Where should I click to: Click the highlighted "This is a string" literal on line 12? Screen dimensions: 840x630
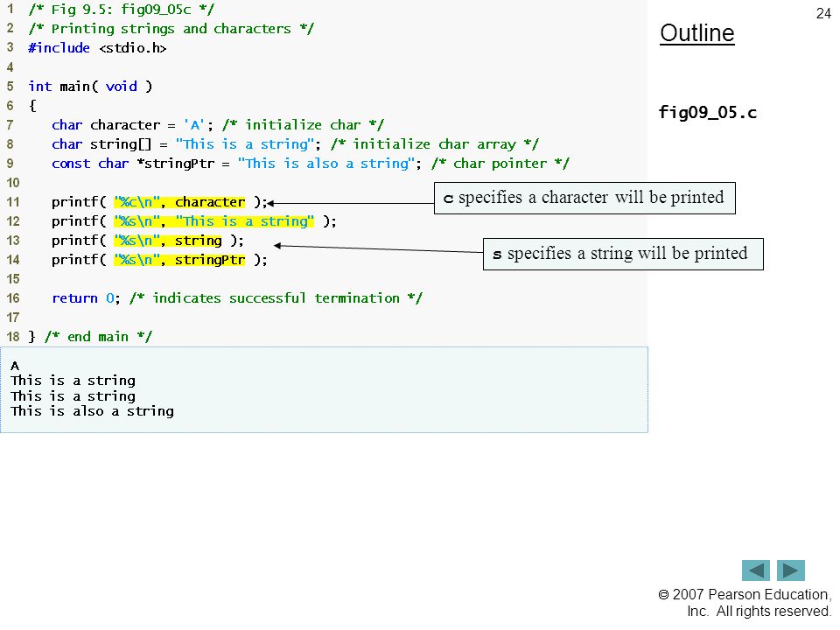245,221
